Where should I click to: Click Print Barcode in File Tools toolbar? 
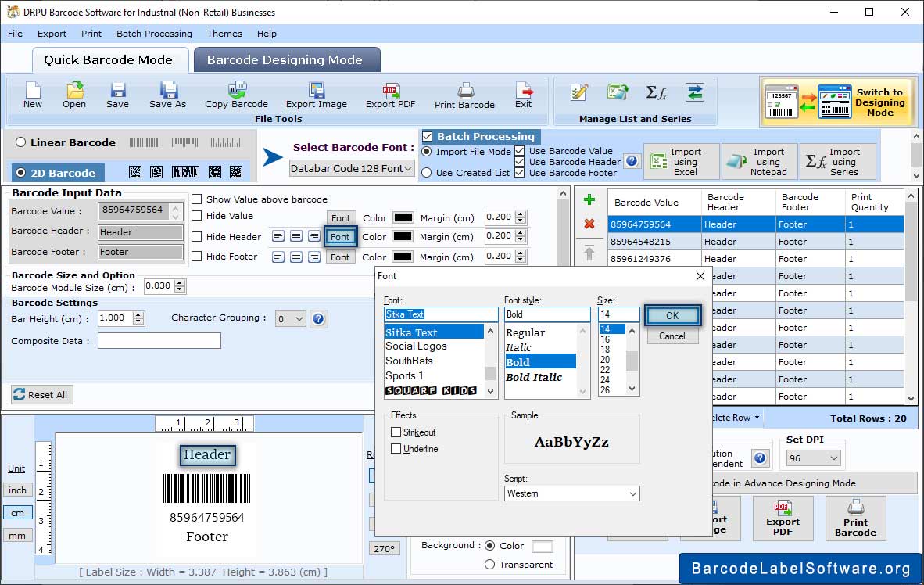[464, 95]
